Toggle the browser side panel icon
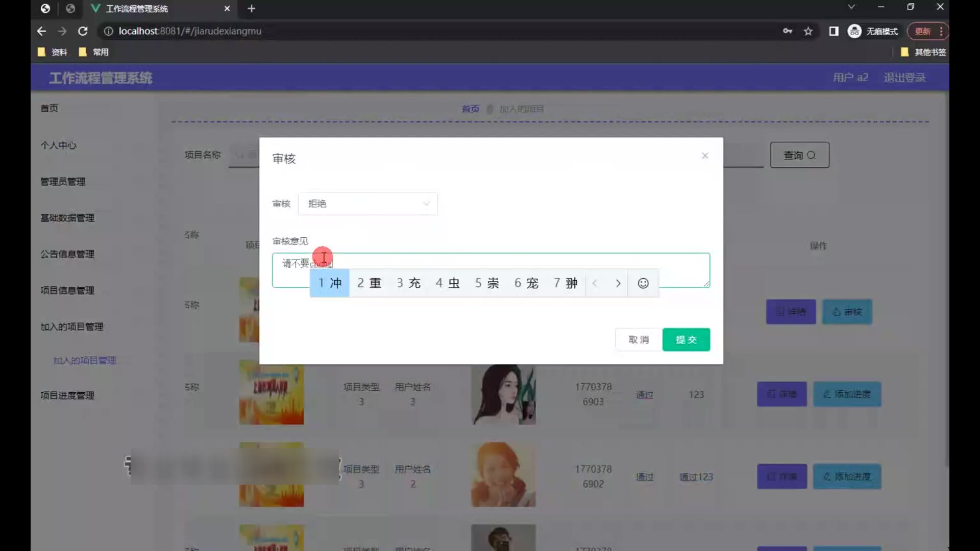The image size is (980, 551). click(834, 31)
